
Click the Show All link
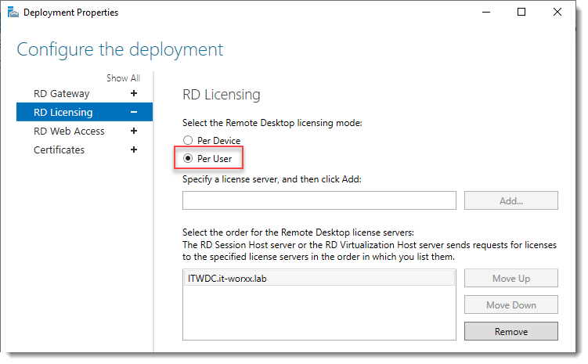click(123, 78)
